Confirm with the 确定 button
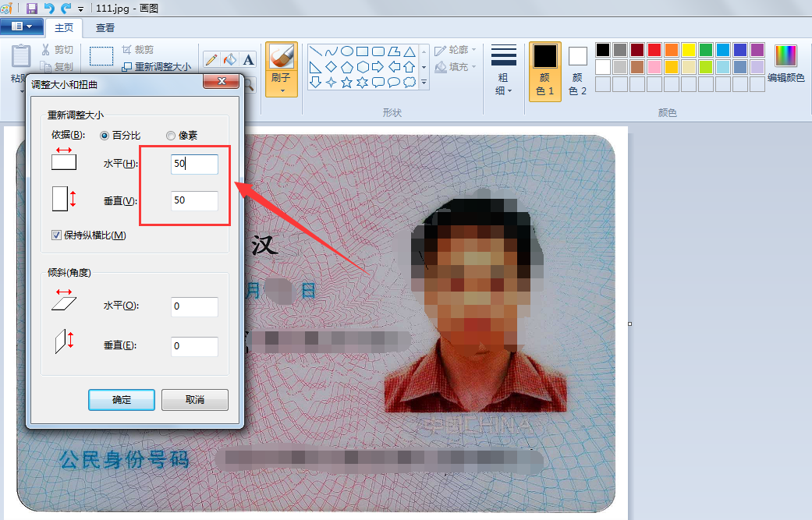 pyautogui.click(x=122, y=400)
